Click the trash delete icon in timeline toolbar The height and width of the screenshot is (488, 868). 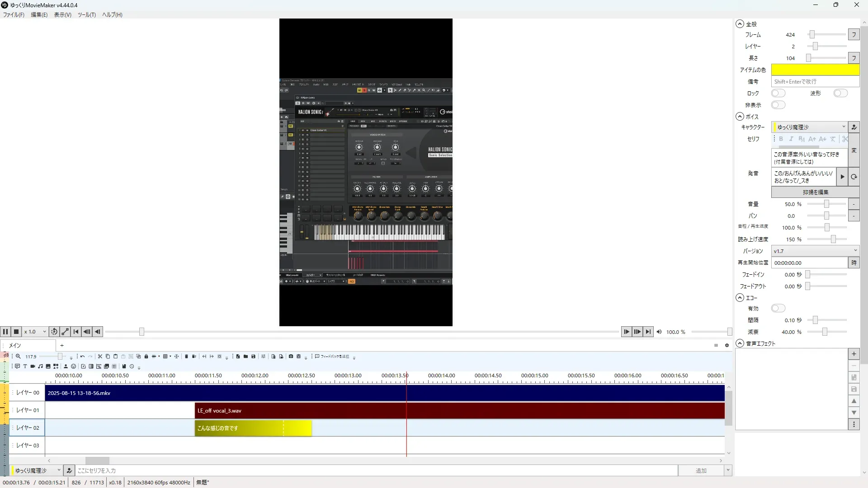tap(186, 357)
